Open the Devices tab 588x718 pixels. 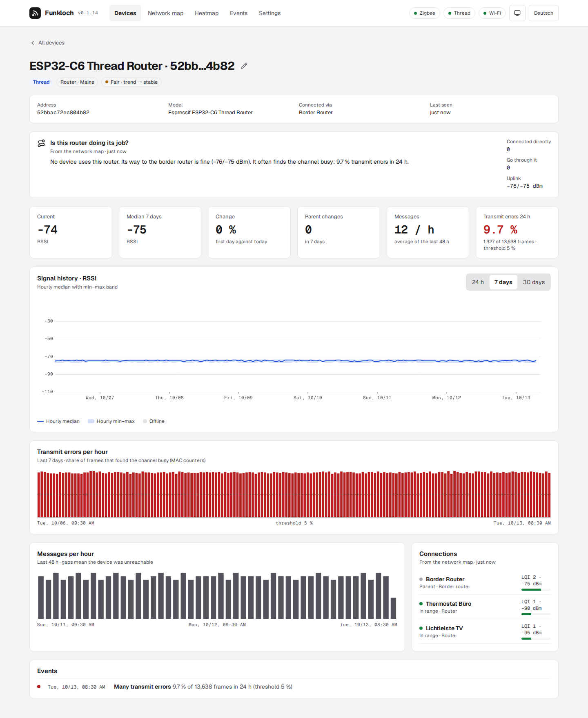tap(125, 13)
